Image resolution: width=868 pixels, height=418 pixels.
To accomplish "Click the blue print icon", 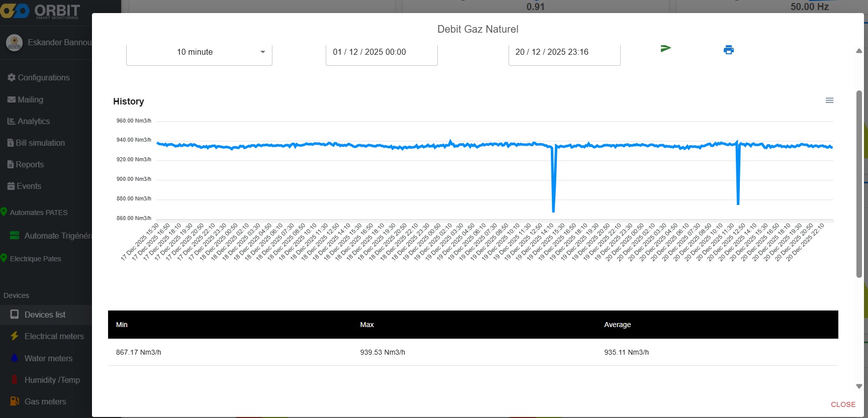I will (x=728, y=50).
